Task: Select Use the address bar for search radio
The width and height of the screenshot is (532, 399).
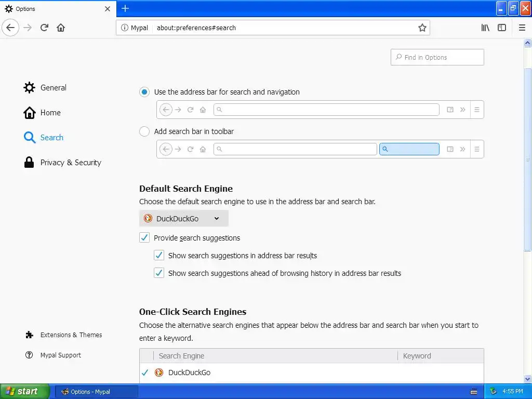Action: coord(144,92)
